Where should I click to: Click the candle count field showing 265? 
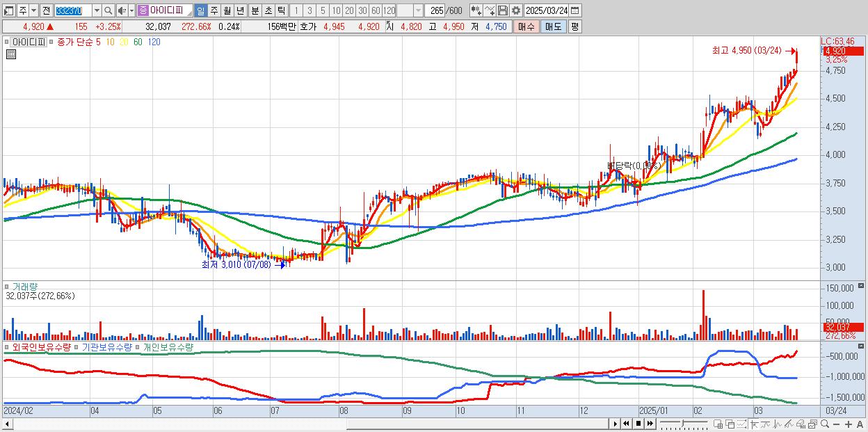tap(434, 10)
